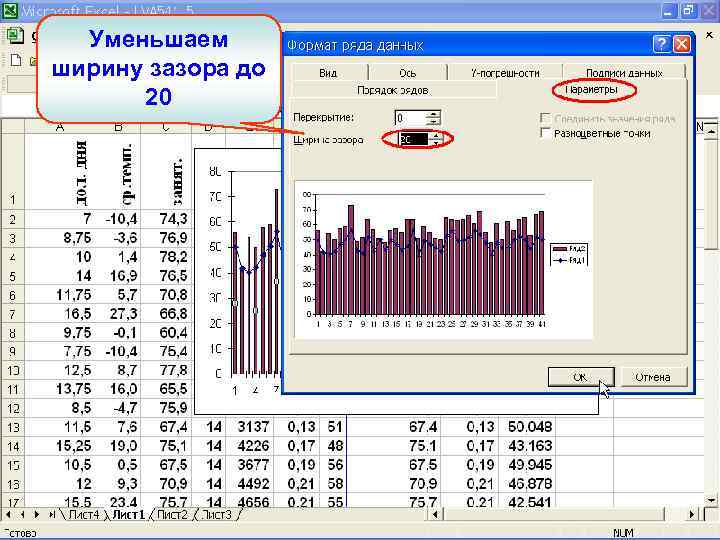This screenshot has height=540, width=720.
Task: Click the Ряд2 legend entry in preview
Action: [569, 248]
